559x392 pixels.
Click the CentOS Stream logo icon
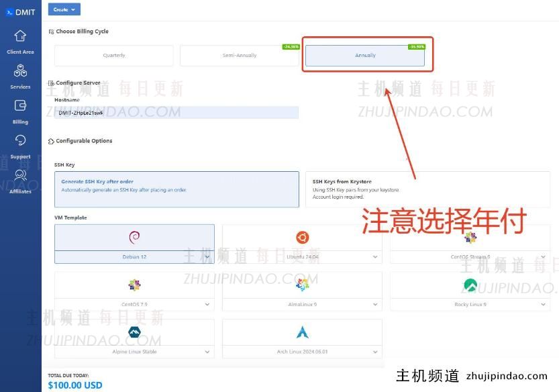coord(470,237)
